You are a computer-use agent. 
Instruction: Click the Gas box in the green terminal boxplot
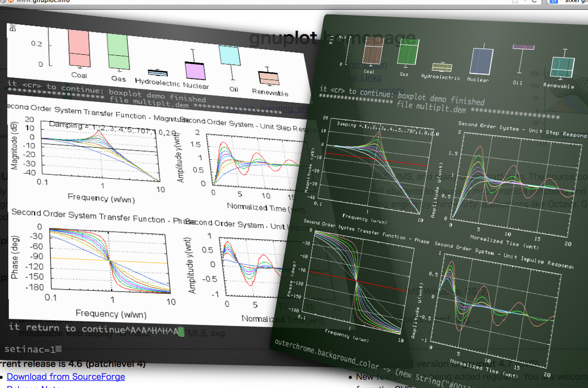[x=408, y=52]
